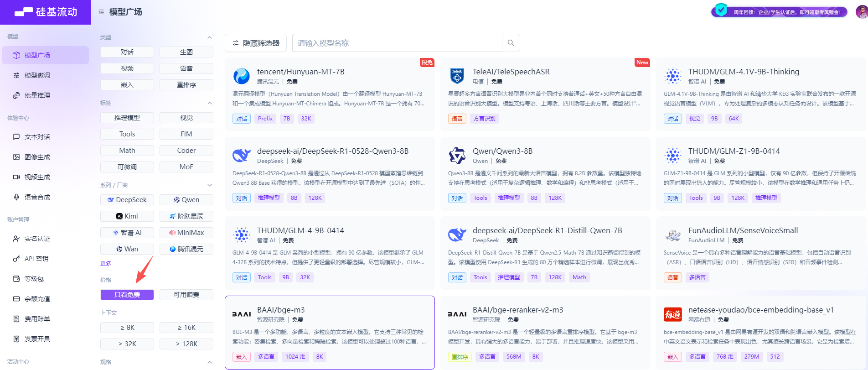Collapse the 类型 filter section chevron
Viewport: 868px width, 370px height.
(210, 37)
